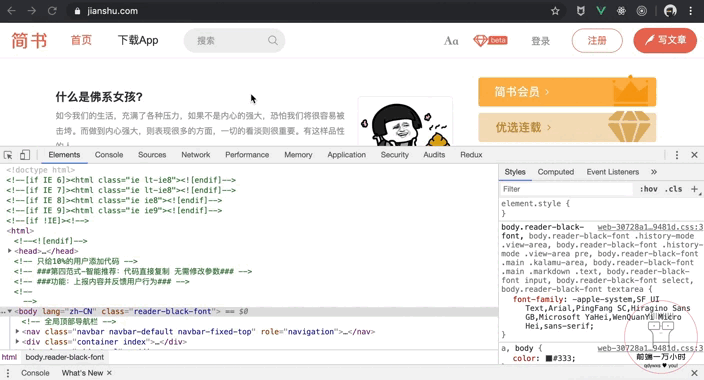The height and width of the screenshot is (380, 704).
Task: Click the #333 color swatch
Action: 549,358
